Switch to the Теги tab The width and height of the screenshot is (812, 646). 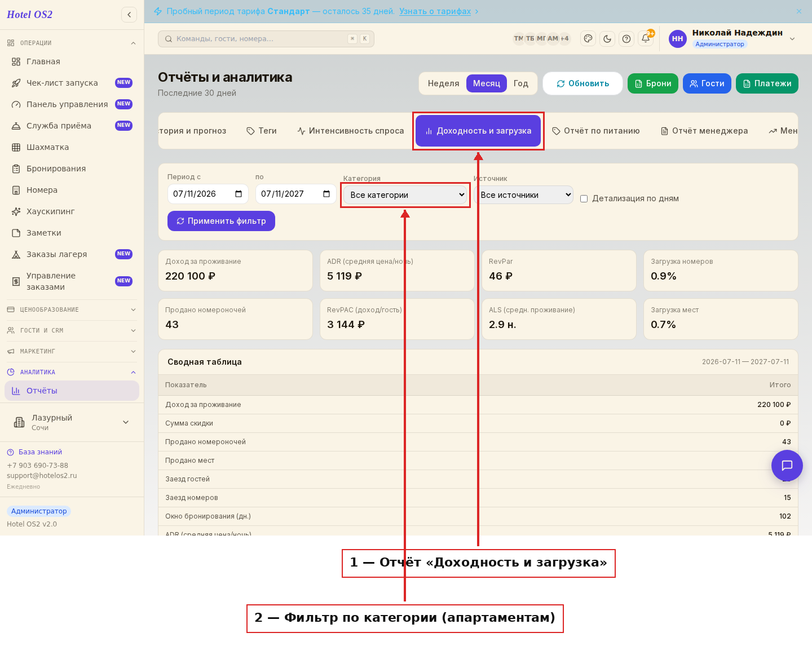tap(262, 131)
